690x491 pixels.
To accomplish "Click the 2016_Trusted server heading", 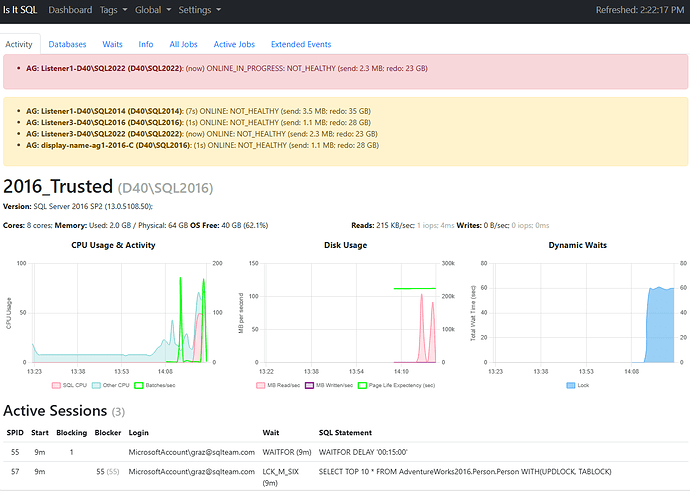I will point(58,187).
